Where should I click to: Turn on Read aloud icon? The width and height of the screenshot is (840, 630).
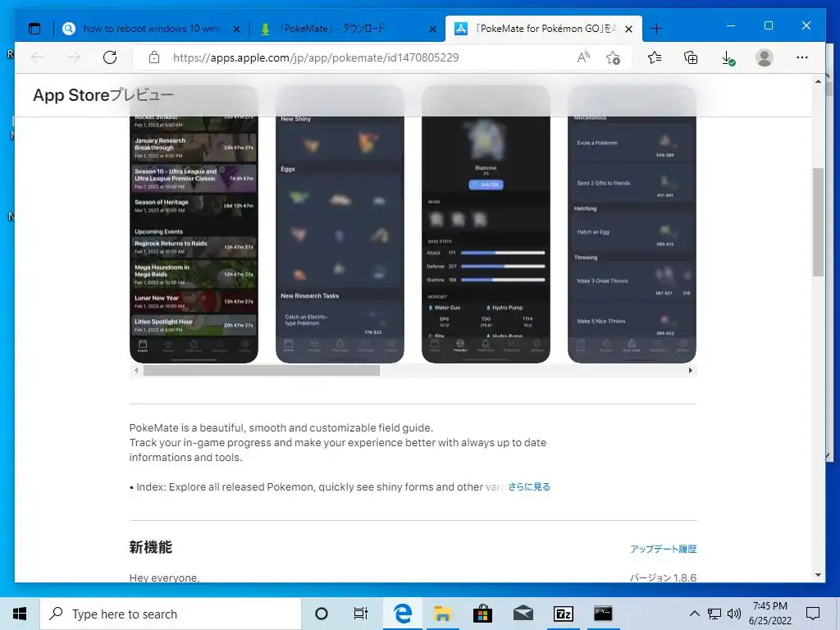pyautogui.click(x=583, y=57)
